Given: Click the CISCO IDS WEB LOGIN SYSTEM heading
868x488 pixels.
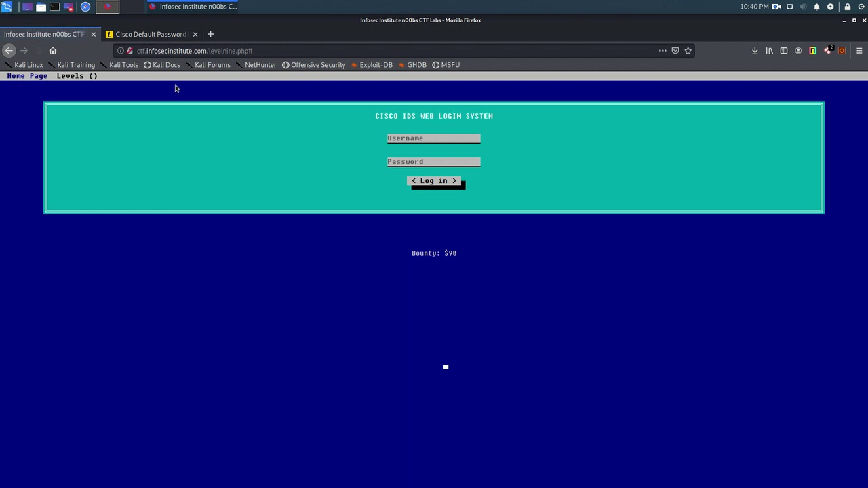Looking at the screenshot, I should 434,116.
